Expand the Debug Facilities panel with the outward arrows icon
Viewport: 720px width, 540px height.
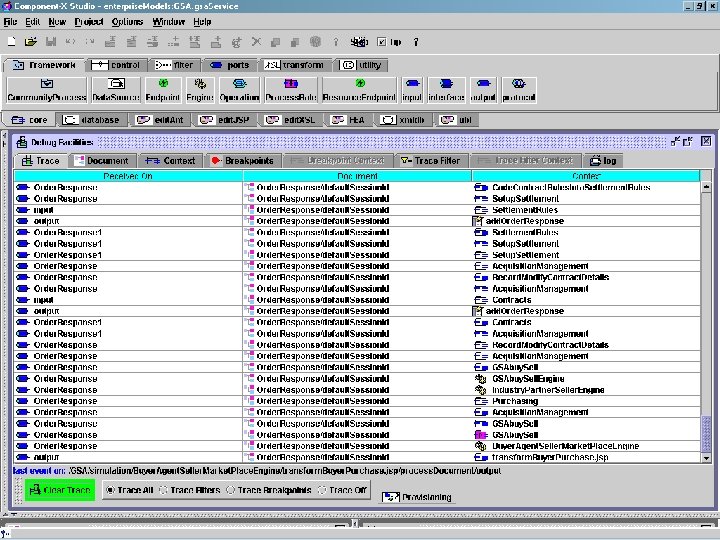pyautogui.click(x=687, y=141)
